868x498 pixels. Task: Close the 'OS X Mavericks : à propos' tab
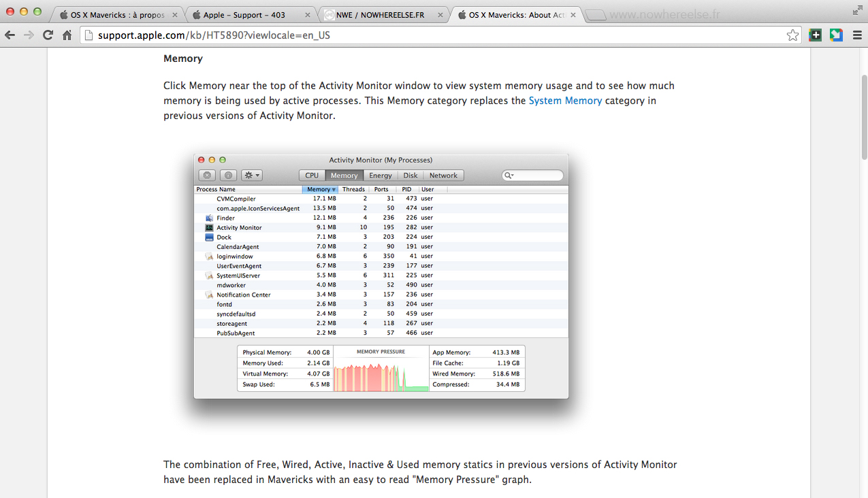(174, 15)
